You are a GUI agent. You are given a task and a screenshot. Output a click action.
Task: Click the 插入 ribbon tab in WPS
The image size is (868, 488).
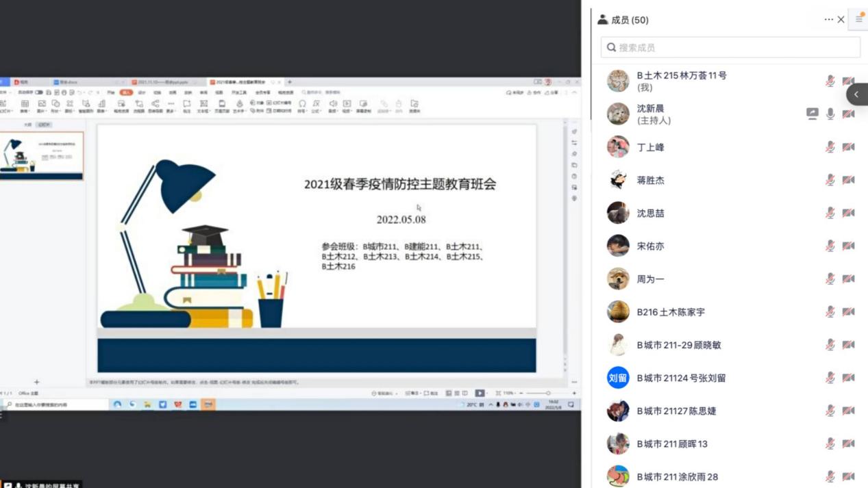tap(126, 92)
